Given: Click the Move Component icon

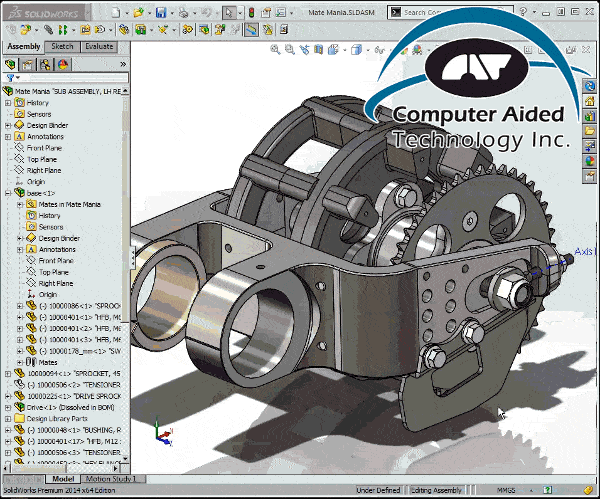Looking at the screenshot, I should pyautogui.click(x=99, y=29).
